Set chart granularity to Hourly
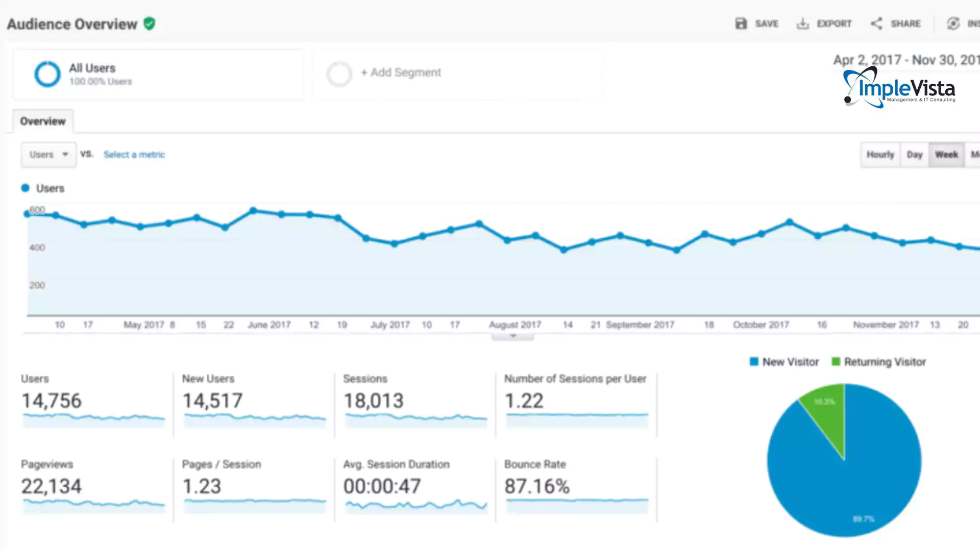This screenshot has width=980, height=551. click(x=880, y=155)
